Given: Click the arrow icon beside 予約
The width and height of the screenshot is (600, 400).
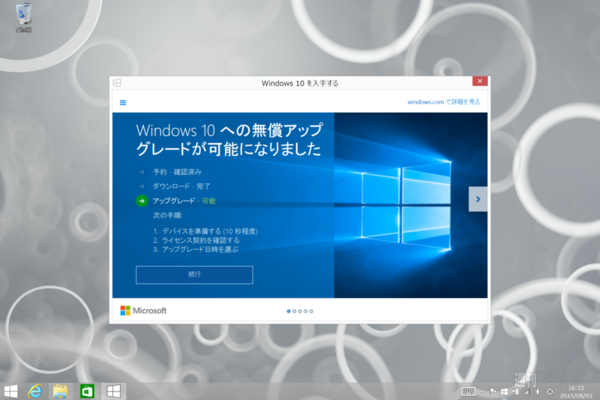Looking at the screenshot, I should click(142, 172).
